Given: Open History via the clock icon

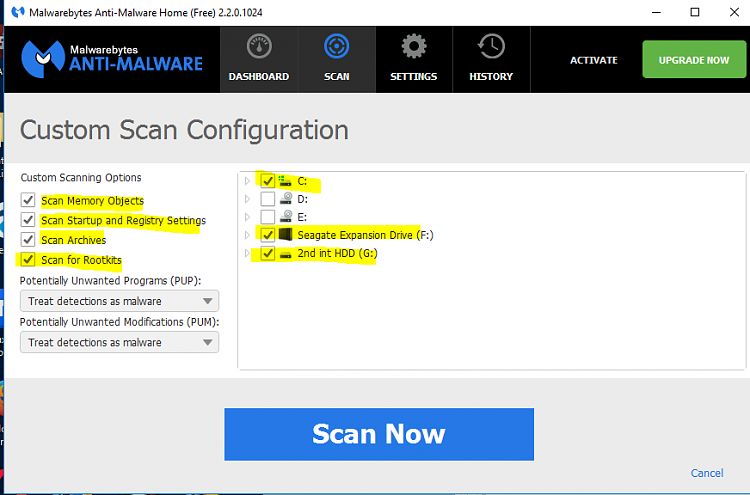Looking at the screenshot, I should (491, 46).
